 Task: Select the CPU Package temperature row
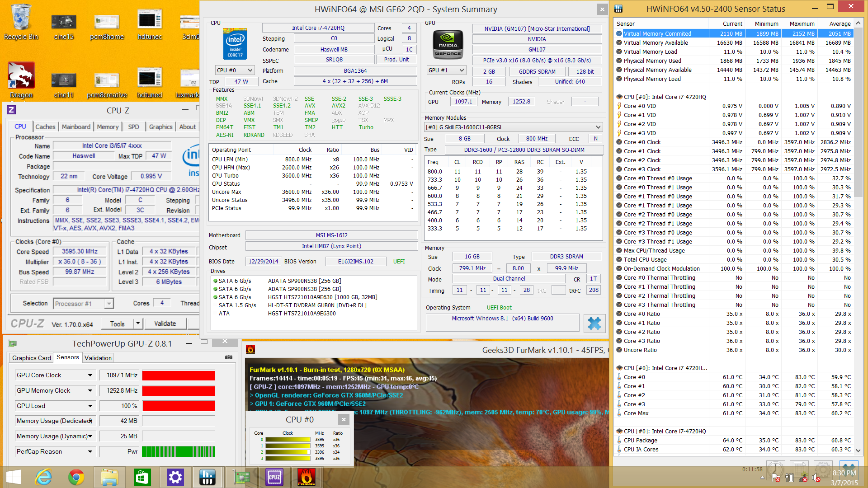pyautogui.click(x=734, y=440)
